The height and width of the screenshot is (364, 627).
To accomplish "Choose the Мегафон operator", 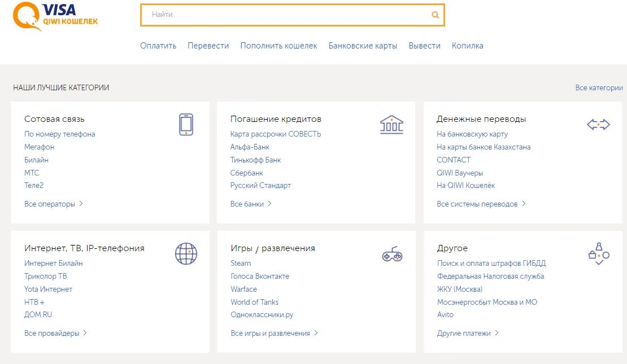I will (39, 147).
